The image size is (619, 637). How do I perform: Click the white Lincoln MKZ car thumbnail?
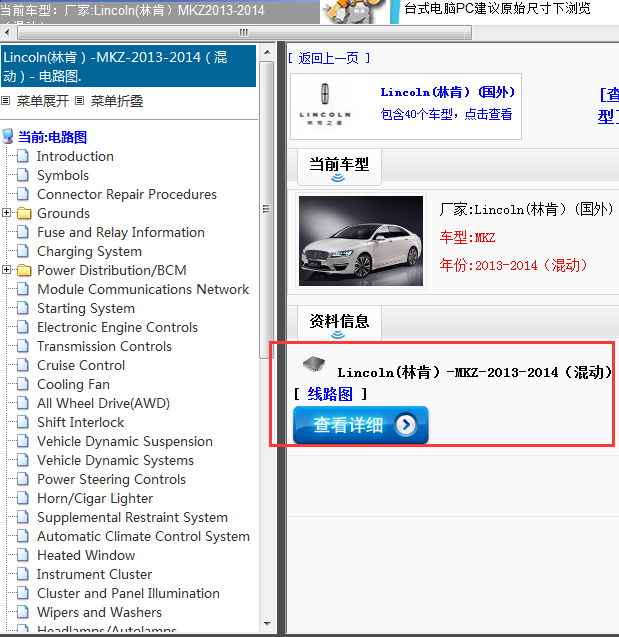361,241
